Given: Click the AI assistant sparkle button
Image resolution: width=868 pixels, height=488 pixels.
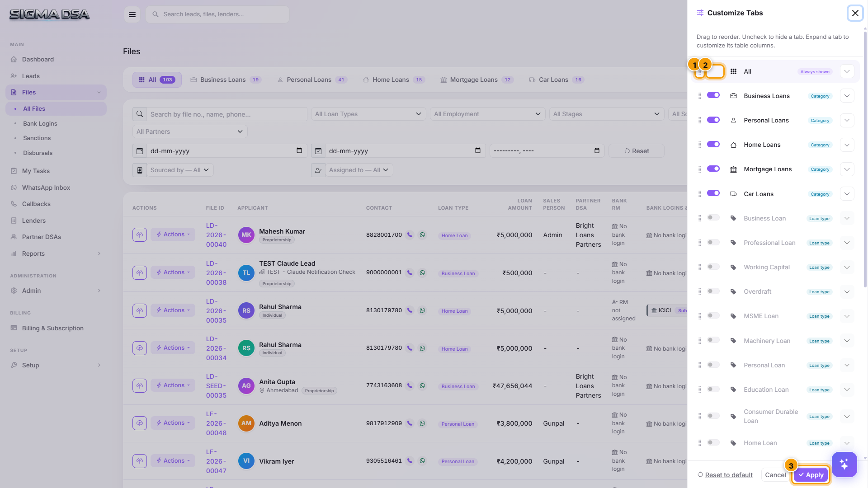Looking at the screenshot, I should pyautogui.click(x=844, y=464).
